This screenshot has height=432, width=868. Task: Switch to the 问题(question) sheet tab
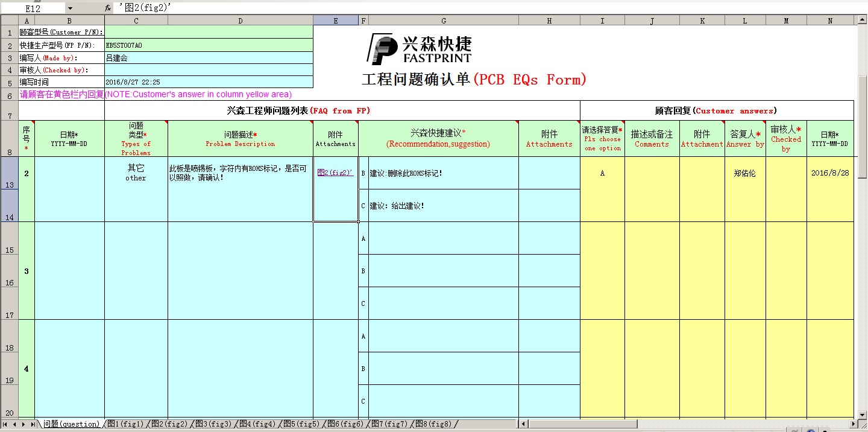pyautogui.click(x=71, y=424)
